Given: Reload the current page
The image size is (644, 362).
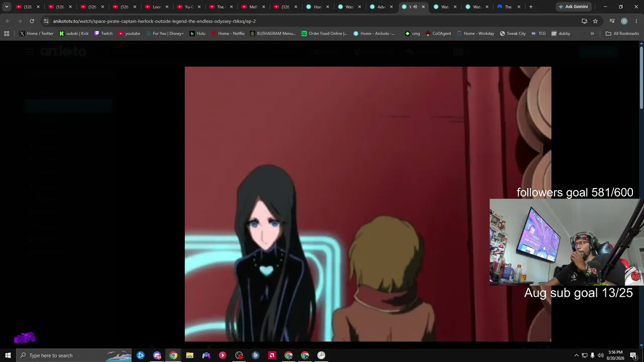Looking at the screenshot, I should point(32,21).
